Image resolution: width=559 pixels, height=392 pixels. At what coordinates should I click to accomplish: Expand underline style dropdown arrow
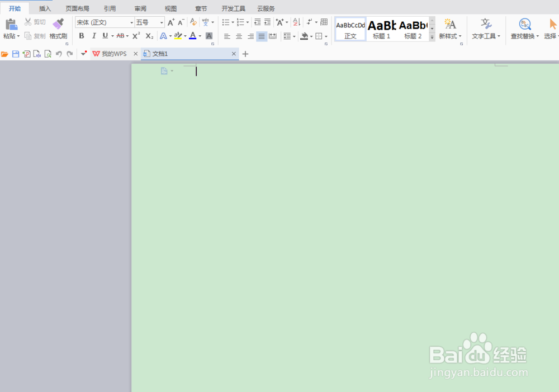pos(112,36)
